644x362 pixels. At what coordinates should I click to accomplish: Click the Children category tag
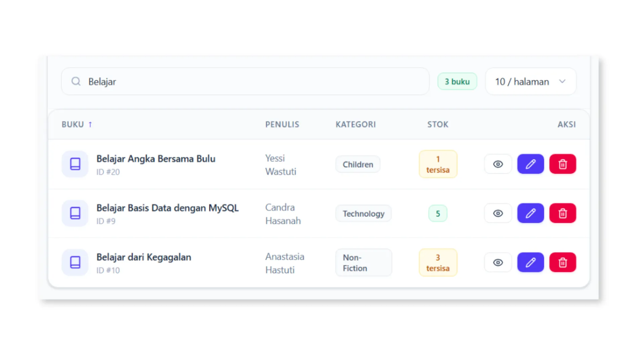point(358,164)
